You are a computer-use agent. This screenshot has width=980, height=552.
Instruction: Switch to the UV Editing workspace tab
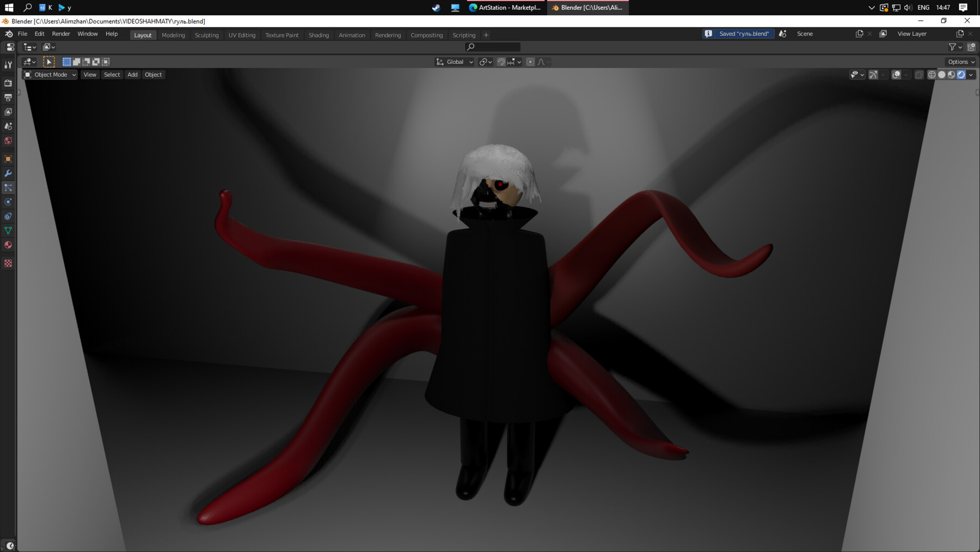tap(242, 35)
